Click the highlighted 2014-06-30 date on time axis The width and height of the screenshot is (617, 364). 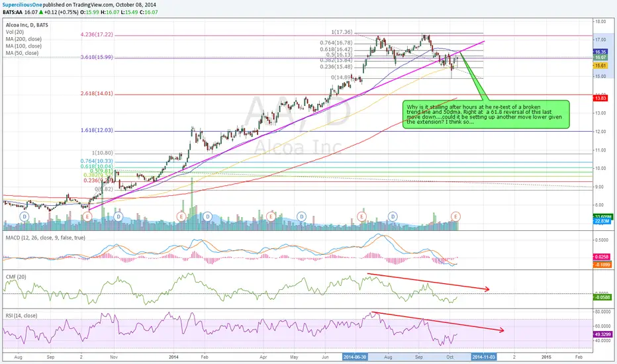click(355, 357)
